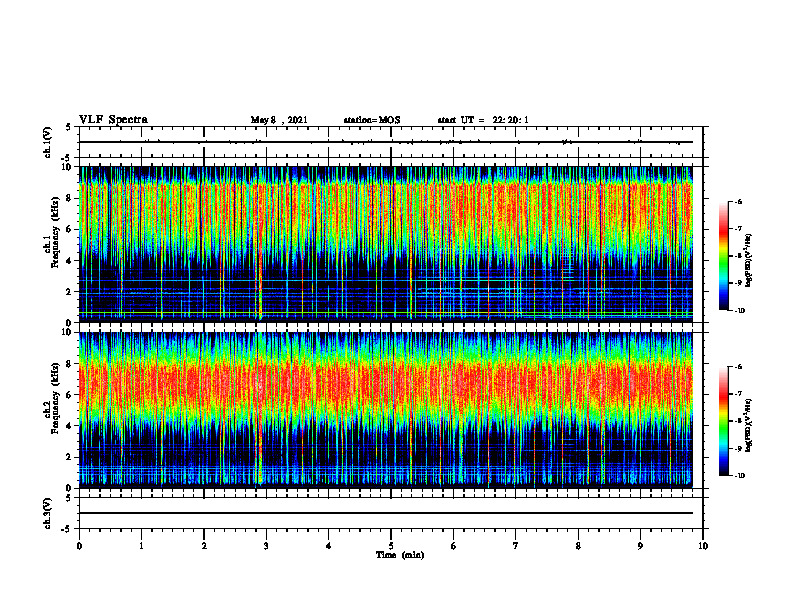Click the ch.2 frequency tick "6"
The height and width of the screenshot is (612, 792).
[70, 394]
